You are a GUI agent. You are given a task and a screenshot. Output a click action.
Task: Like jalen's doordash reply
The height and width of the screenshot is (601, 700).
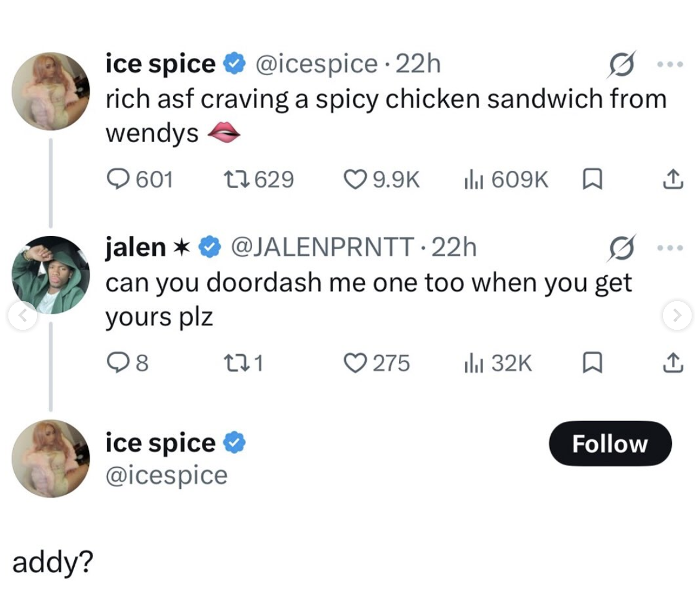click(357, 363)
